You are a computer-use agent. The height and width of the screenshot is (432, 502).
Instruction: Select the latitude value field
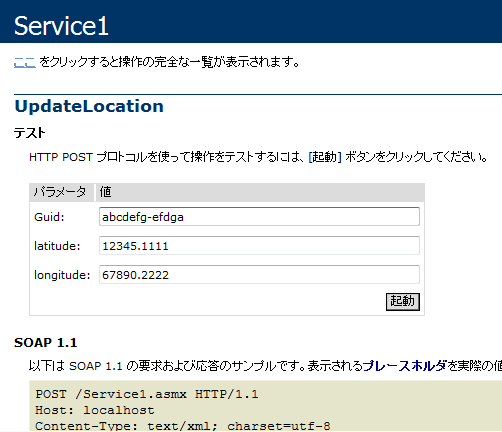(259, 246)
